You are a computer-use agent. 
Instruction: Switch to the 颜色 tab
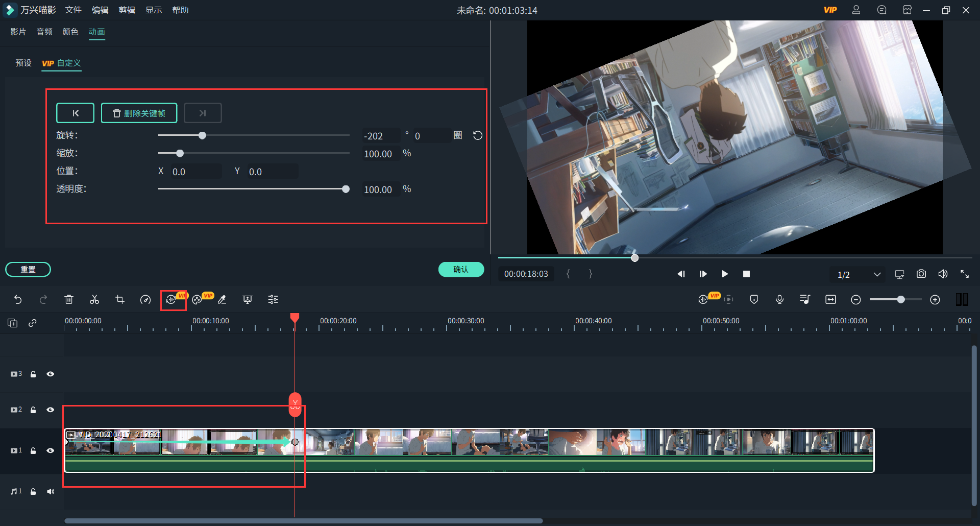tap(70, 32)
